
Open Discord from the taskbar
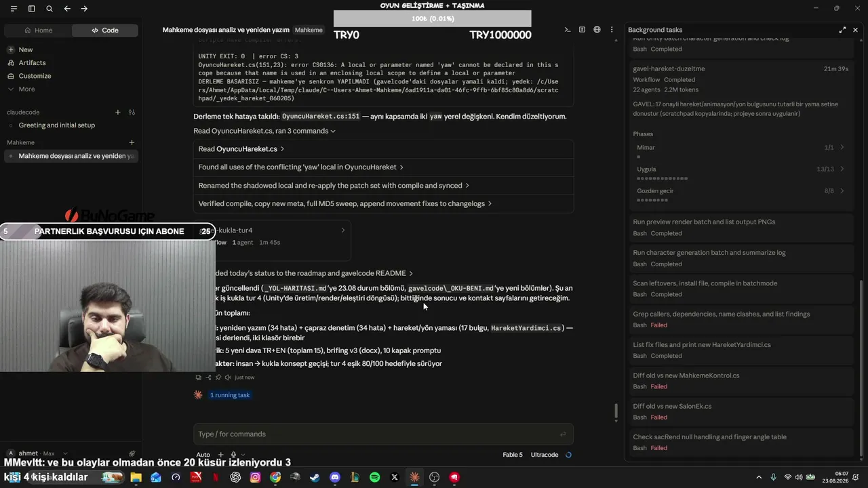pos(335,477)
